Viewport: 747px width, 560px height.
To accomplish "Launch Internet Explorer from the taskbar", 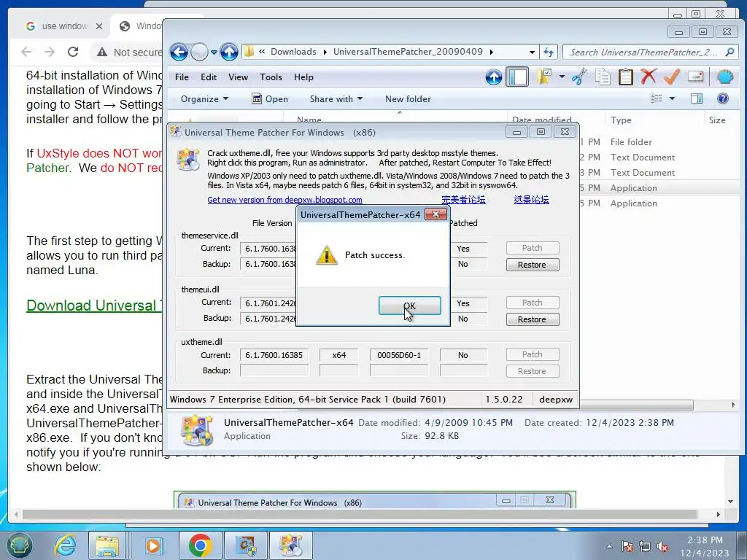I will coord(65,545).
